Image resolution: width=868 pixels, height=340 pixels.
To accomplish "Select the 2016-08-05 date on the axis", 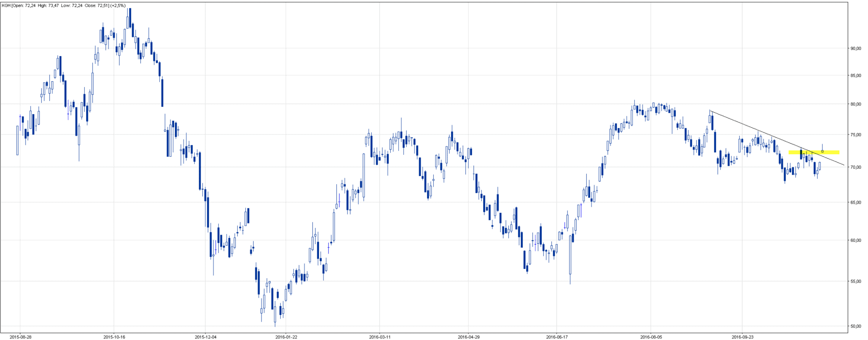I will [651, 337].
